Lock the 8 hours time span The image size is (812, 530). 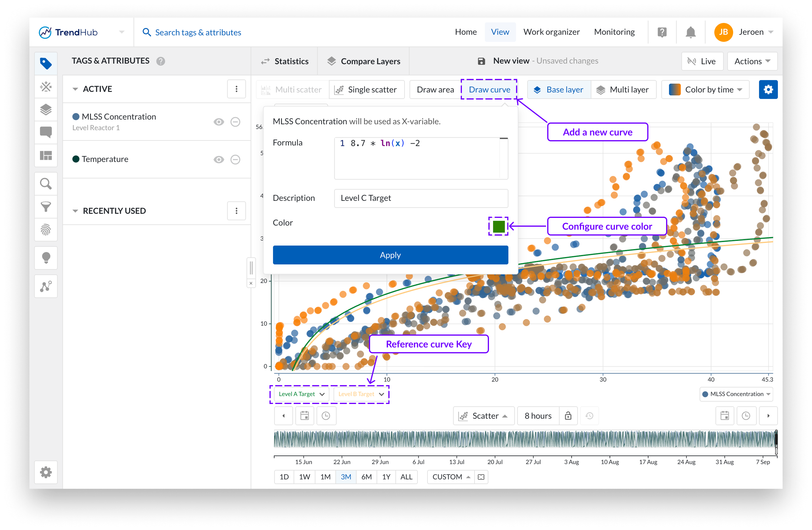click(x=568, y=415)
